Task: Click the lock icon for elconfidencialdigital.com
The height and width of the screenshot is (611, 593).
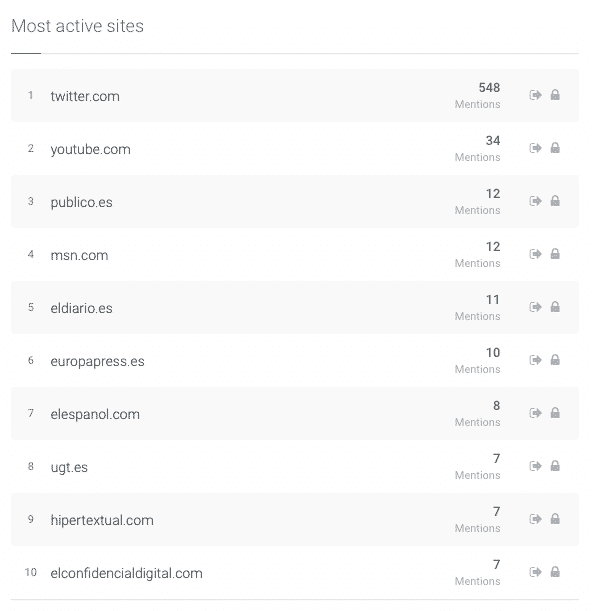Action: click(555, 572)
